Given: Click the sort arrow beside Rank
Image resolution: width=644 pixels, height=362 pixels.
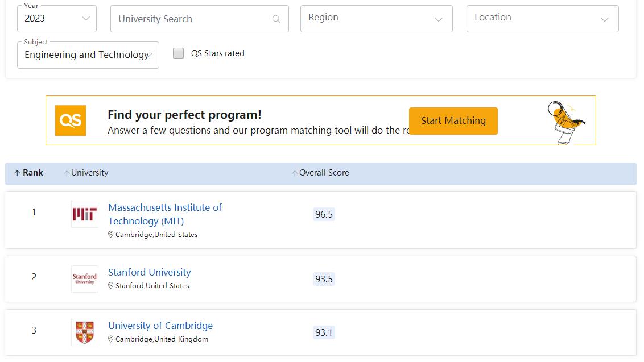Looking at the screenshot, I should (17, 173).
